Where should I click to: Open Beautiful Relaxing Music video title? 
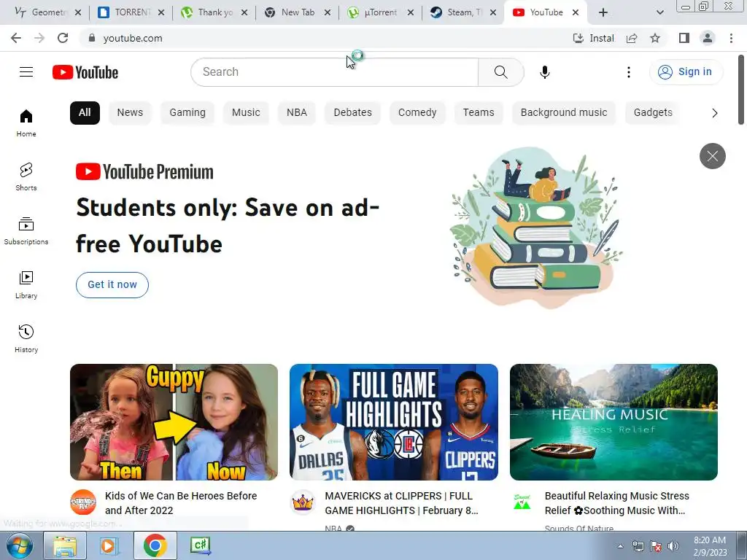click(x=616, y=503)
